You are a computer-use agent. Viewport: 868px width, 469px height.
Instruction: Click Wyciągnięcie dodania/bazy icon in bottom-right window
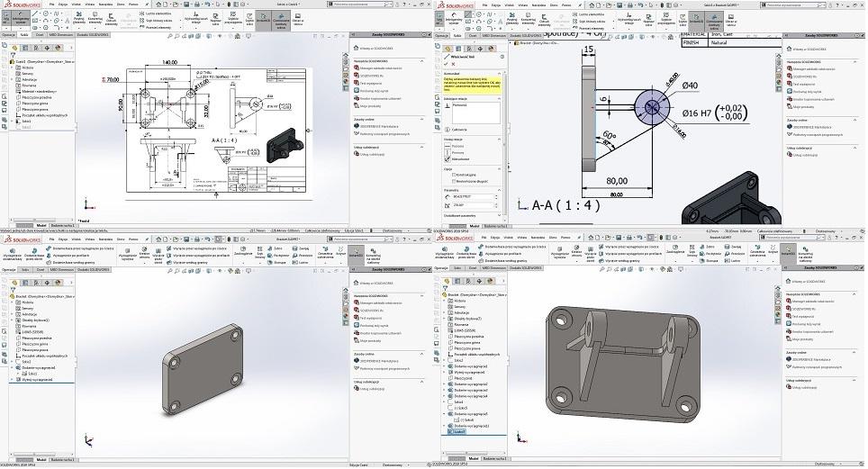(x=445, y=251)
